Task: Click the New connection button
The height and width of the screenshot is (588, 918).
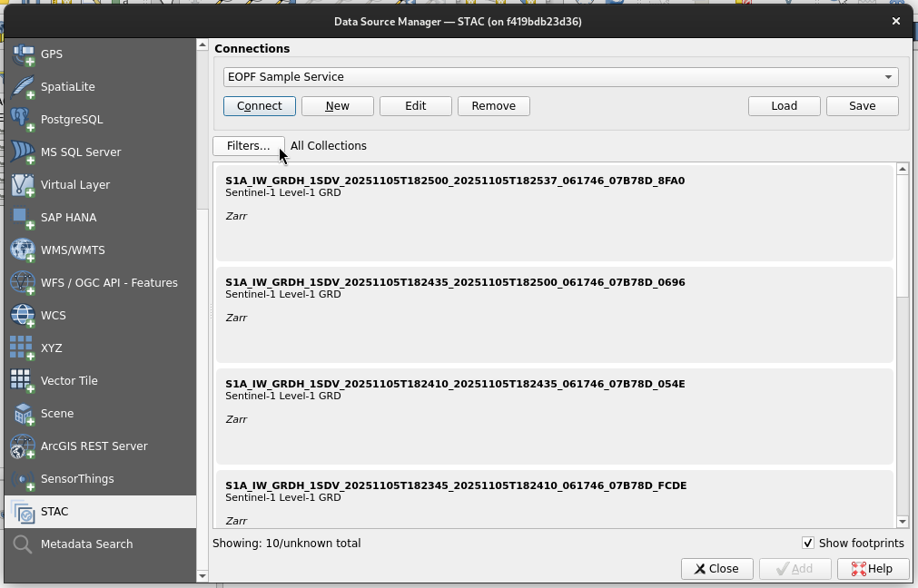Action: click(337, 106)
